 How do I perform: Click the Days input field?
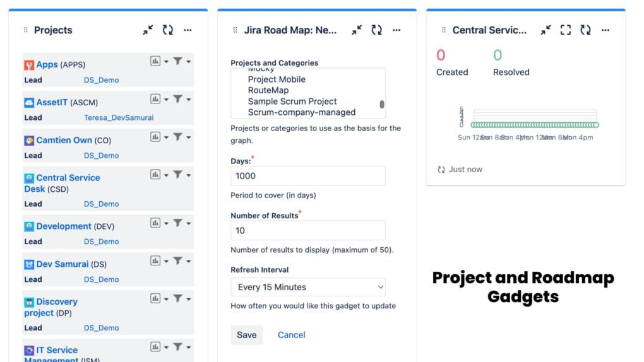pyautogui.click(x=308, y=176)
